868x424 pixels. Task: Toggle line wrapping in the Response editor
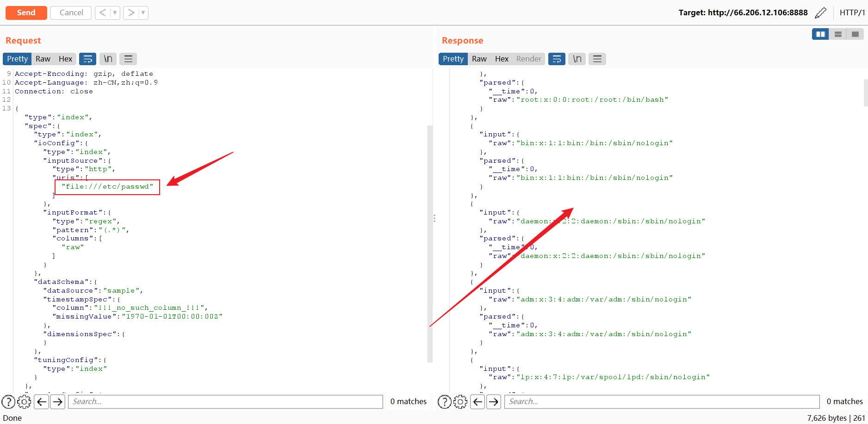click(557, 59)
